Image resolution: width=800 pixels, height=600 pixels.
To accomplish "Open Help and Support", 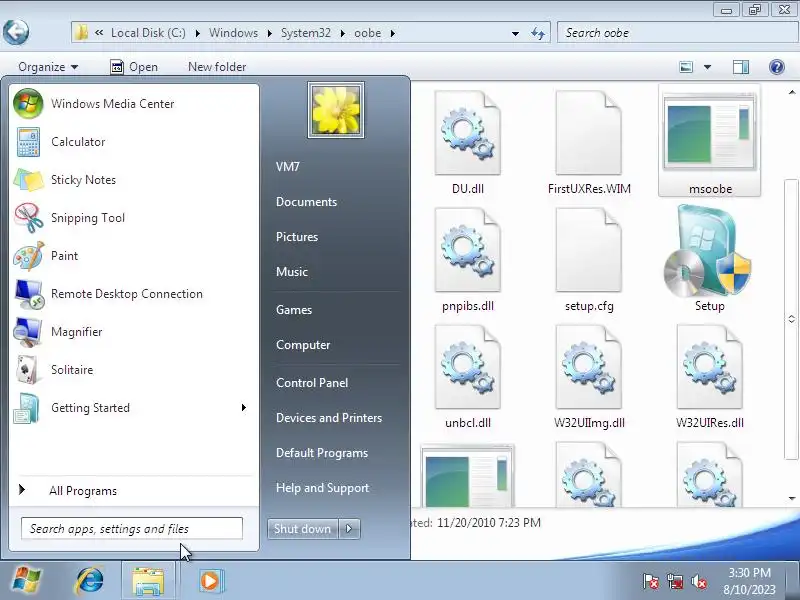I will tap(322, 488).
